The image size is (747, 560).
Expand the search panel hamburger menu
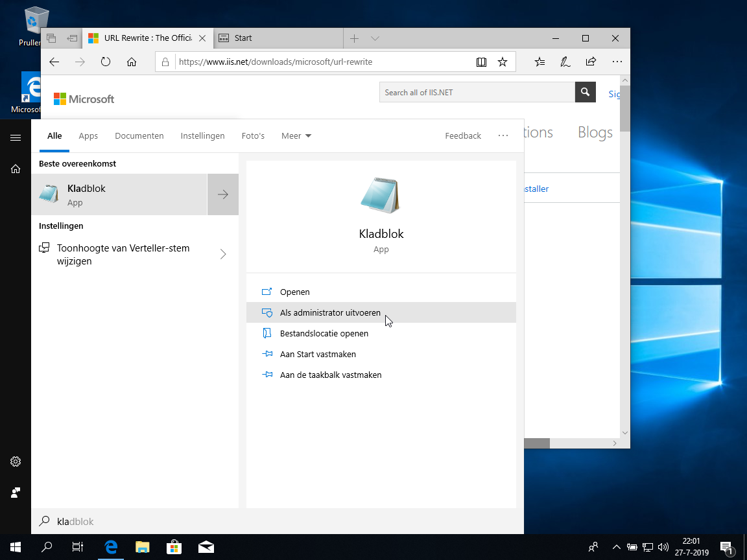point(16,137)
